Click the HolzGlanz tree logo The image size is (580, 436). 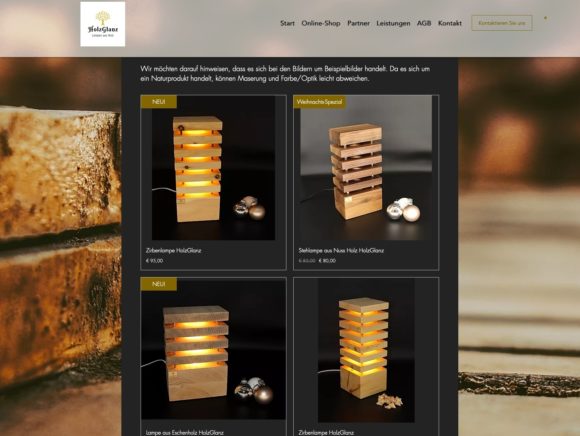click(x=102, y=24)
